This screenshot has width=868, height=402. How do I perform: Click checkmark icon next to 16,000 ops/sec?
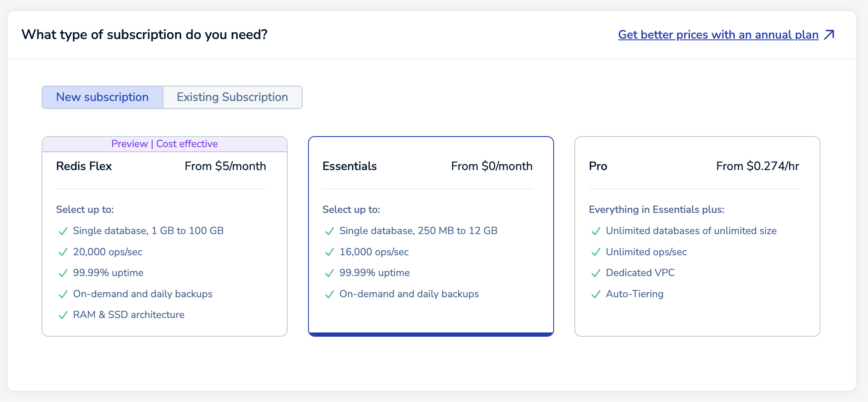pos(329,252)
